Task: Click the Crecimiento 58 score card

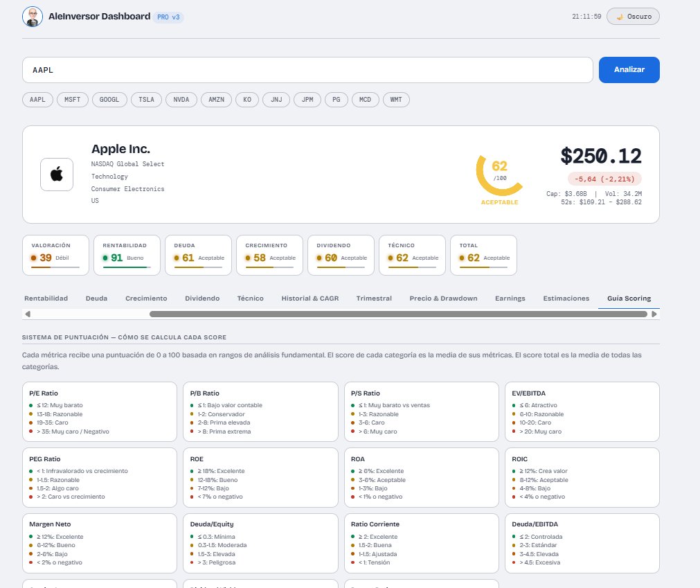Action: pos(269,255)
